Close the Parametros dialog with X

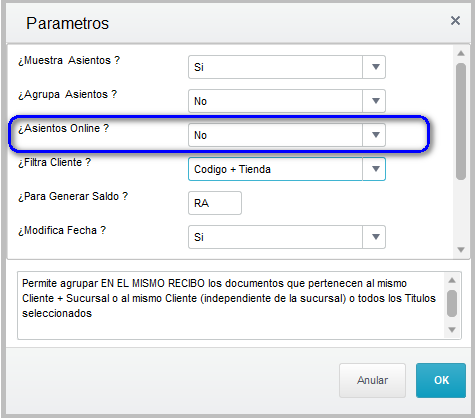pos(455,21)
